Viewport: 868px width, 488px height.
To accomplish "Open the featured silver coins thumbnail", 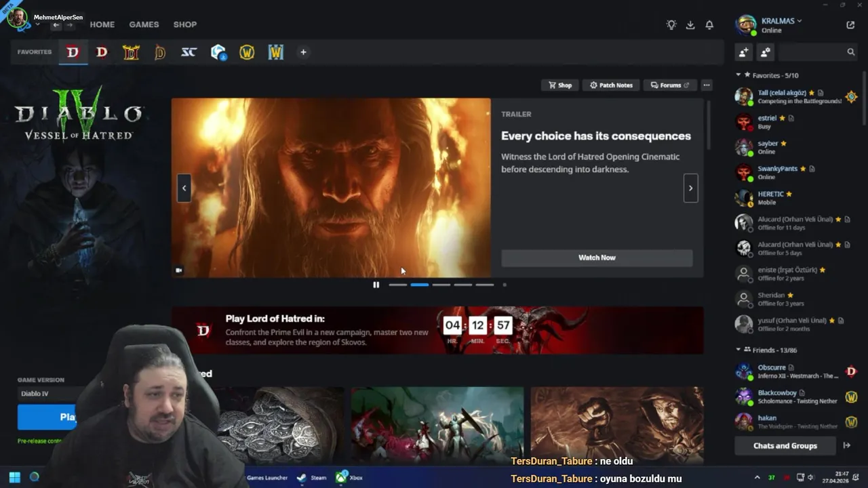I will (x=281, y=426).
